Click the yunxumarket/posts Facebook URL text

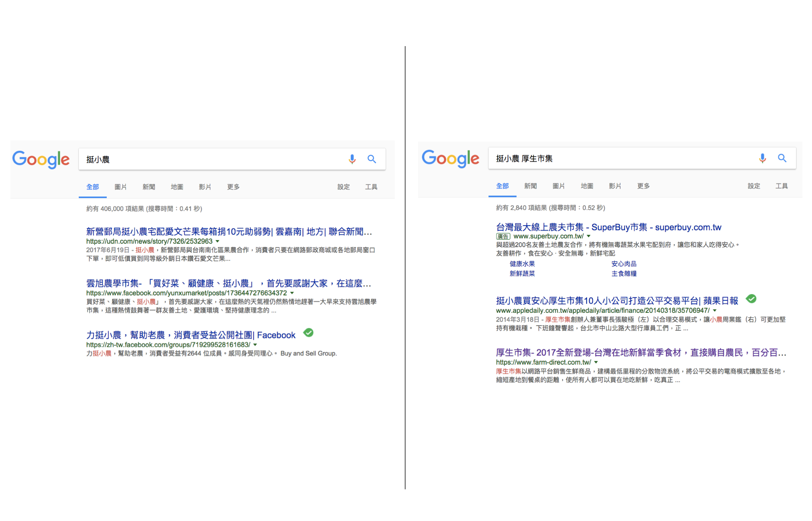coord(186,293)
